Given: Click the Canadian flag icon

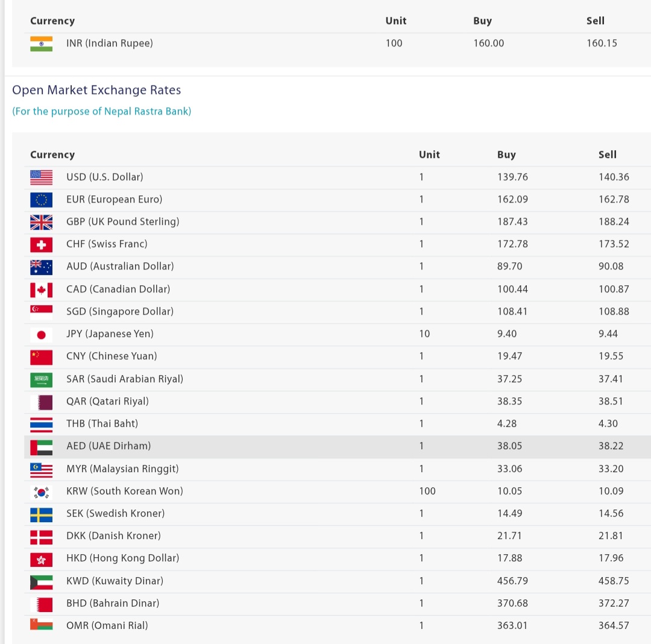Looking at the screenshot, I should 41,289.
